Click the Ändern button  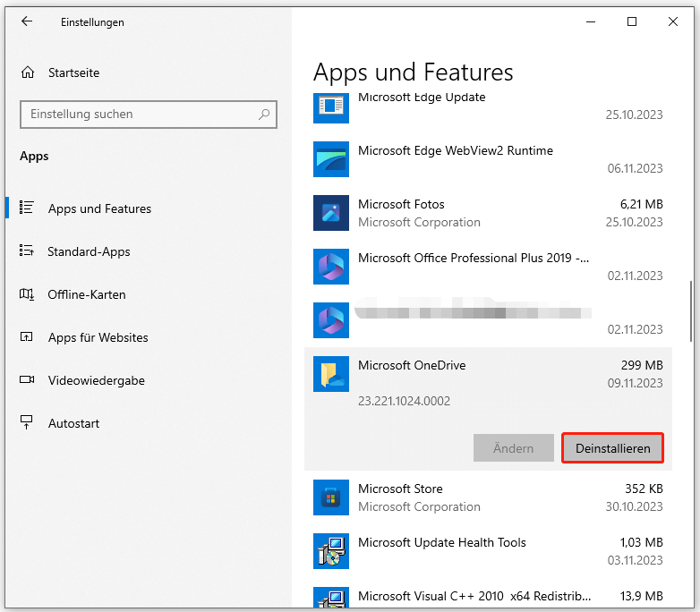(513, 448)
